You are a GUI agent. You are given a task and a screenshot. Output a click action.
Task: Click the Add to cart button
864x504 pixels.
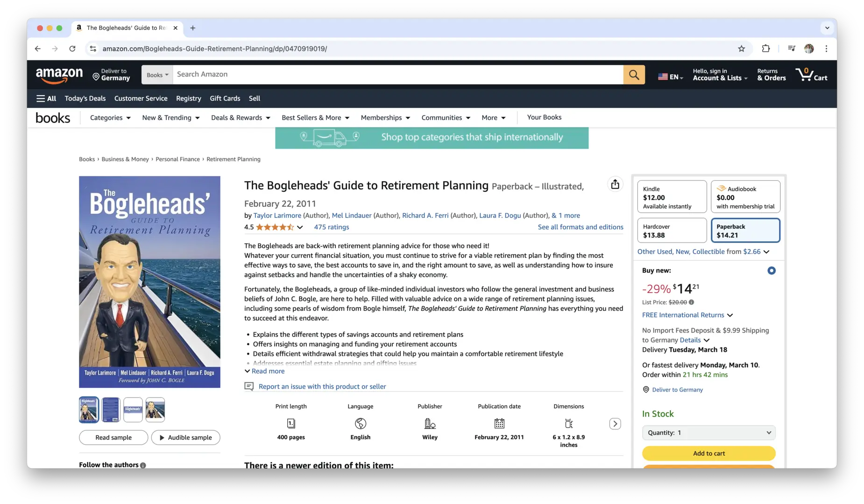click(708, 453)
